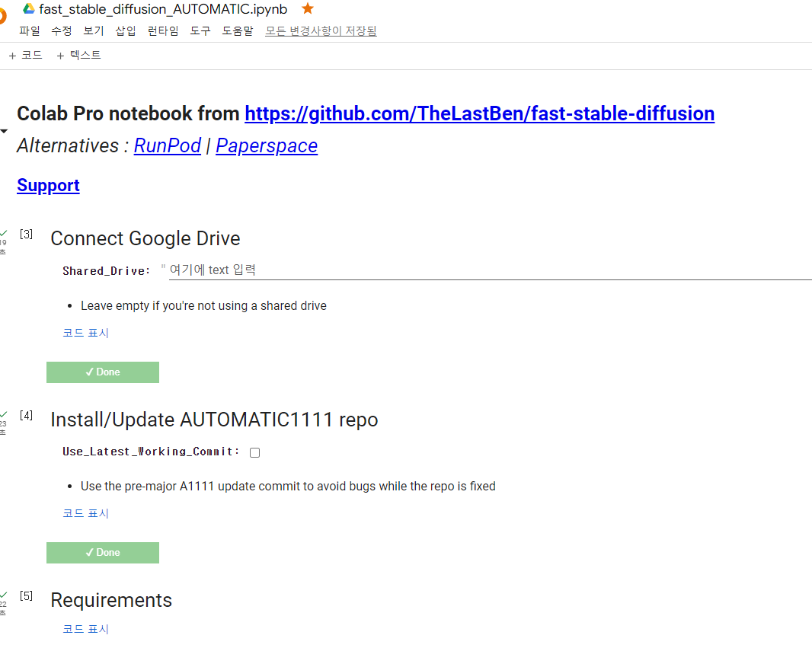Image resolution: width=812 pixels, height=648 pixels.
Task: Open the 삽입 menu
Action: 126,31
